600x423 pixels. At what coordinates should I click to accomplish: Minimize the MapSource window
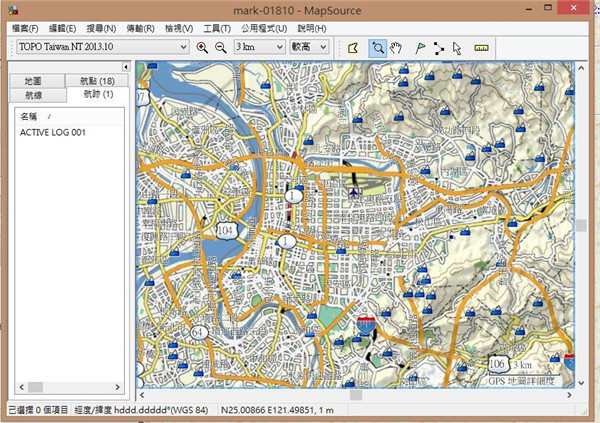click(529, 8)
